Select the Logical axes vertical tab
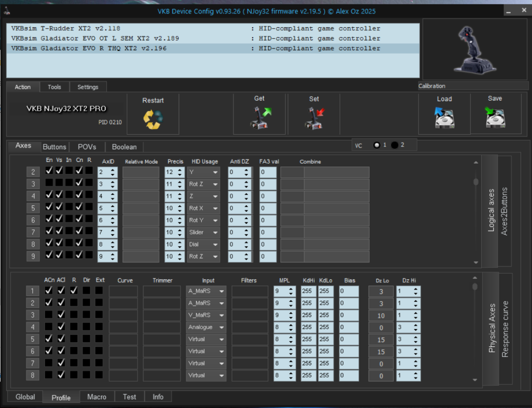This screenshot has height=408, width=532. pos(491,210)
